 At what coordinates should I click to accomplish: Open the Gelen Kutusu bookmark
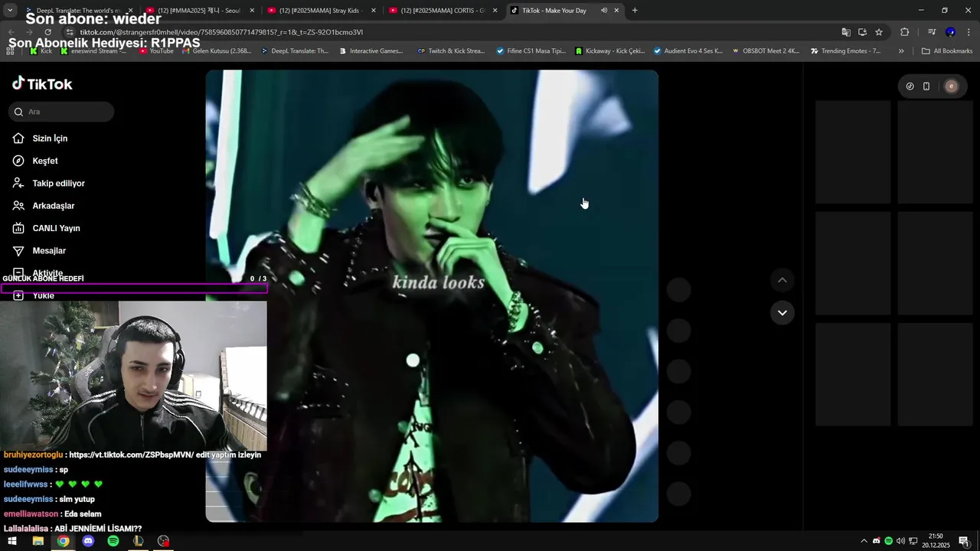(x=216, y=51)
